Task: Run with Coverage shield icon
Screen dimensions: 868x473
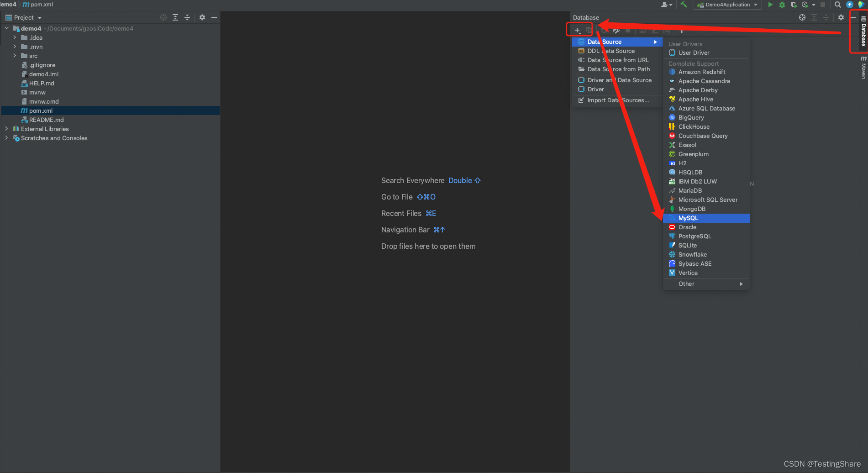Action: click(x=794, y=5)
